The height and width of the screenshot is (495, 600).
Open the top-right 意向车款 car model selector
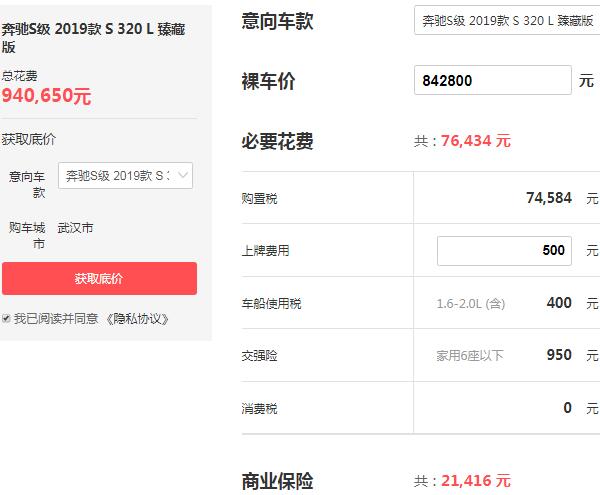point(506,20)
